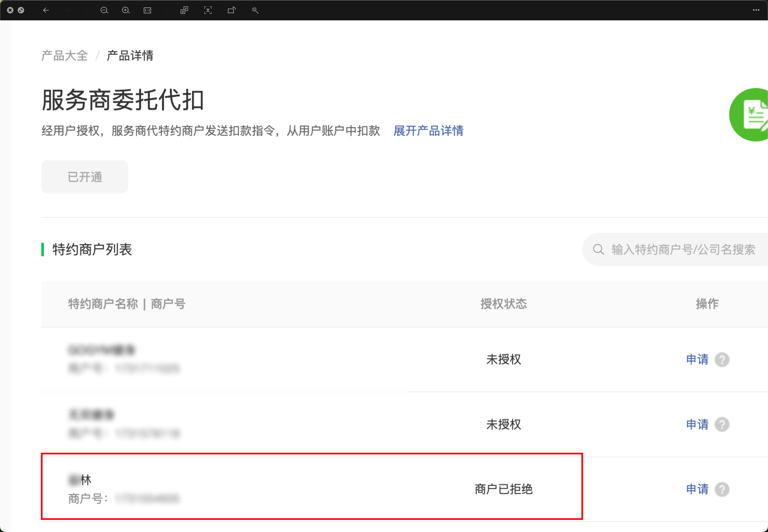Click the translate image icon

pos(184,10)
